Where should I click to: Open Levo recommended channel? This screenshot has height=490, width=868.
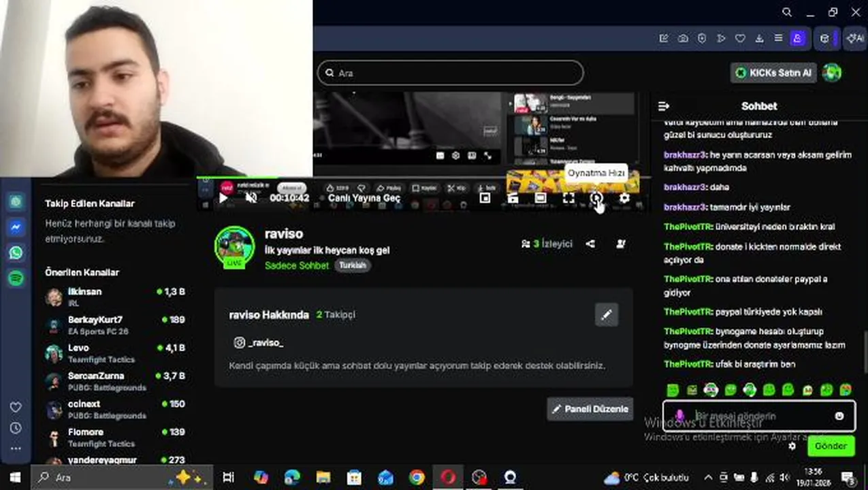[x=116, y=353]
